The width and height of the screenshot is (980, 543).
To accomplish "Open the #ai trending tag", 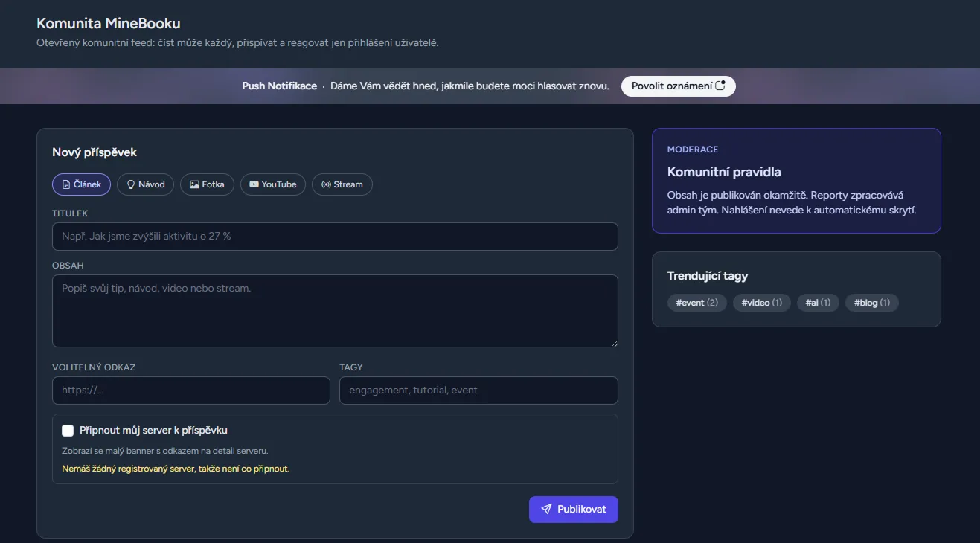I will (819, 303).
